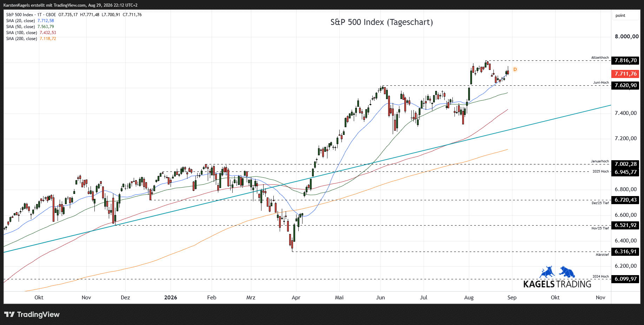Viewport: 644px width, 325px height.
Task: Click the 6.800,00 price axis value
Action: (x=626, y=189)
